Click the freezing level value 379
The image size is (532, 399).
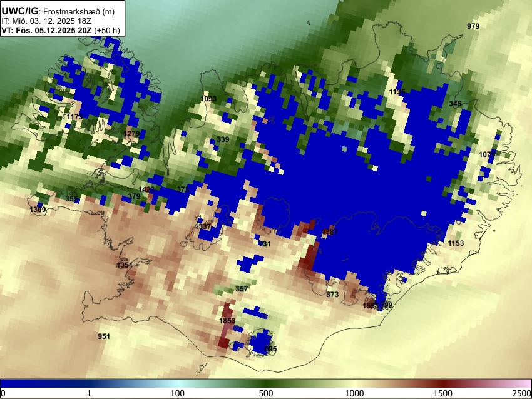click(x=134, y=196)
